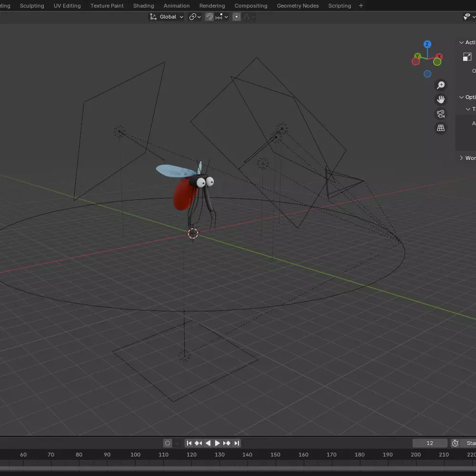The width and height of the screenshot is (476, 476).
Task: Click the Y axis on navigation gizmo
Action: coord(418,56)
